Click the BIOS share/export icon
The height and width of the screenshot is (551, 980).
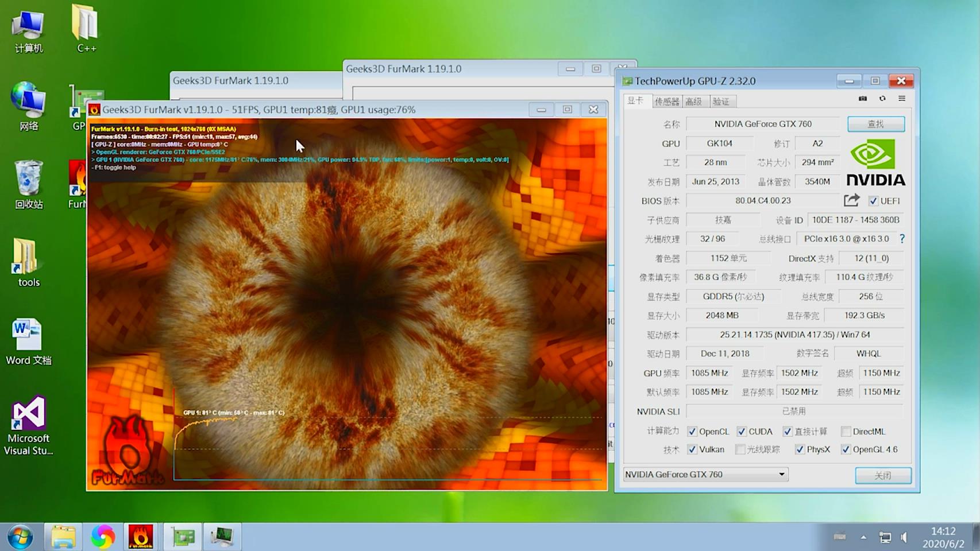[x=851, y=200]
